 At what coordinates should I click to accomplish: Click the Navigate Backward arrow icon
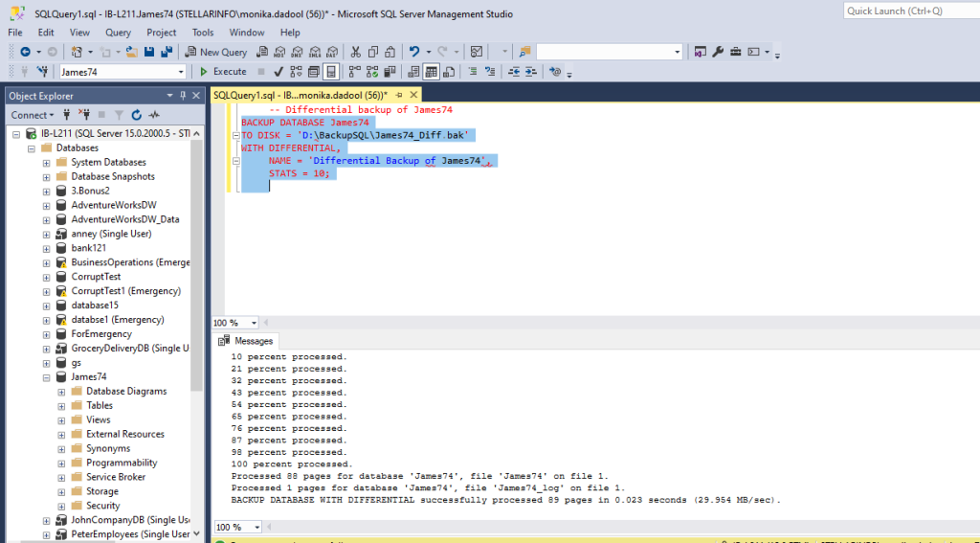tap(25, 52)
